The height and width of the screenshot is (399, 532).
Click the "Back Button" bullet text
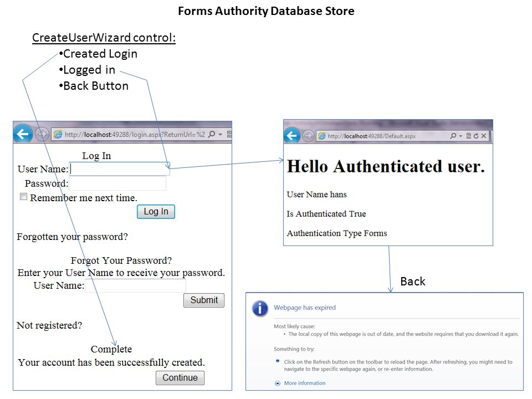tap(96, 86)
